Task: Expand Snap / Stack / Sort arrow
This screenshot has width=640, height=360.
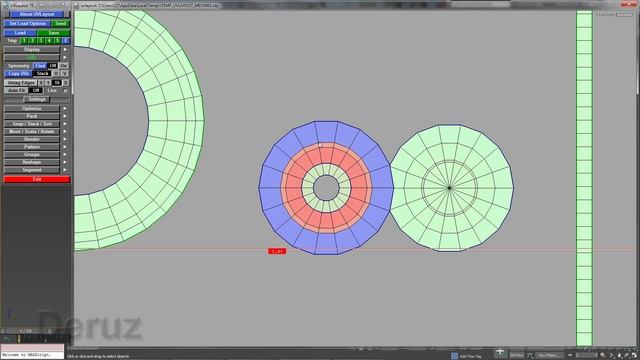Action: pyautogui.click(x=65, y=124)
